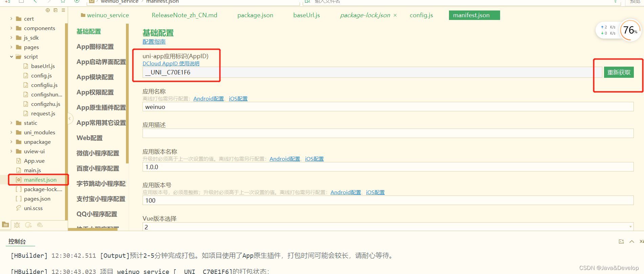Screen dimensions: 644x274
Task: Switch to project manager folder view icon
Action: (5, 225)
